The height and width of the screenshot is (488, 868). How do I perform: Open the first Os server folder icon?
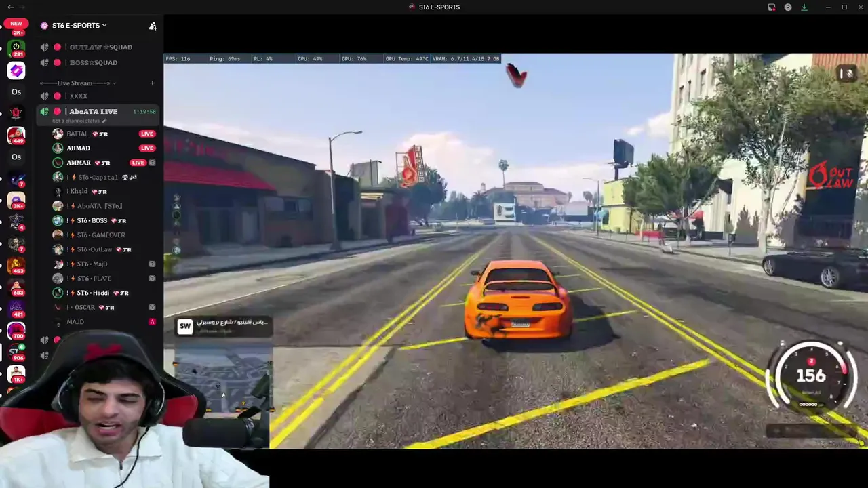point(16,92)
